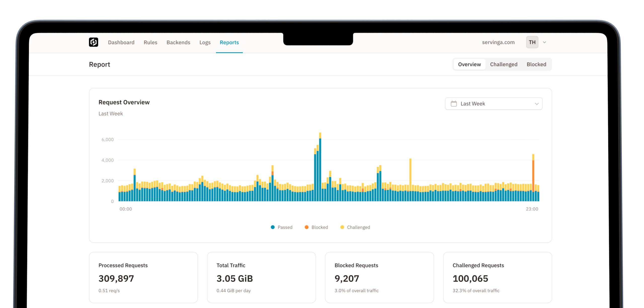Open the Logs nav tab
The width and height of the screenshot is (644, 308).
(205, 42)
